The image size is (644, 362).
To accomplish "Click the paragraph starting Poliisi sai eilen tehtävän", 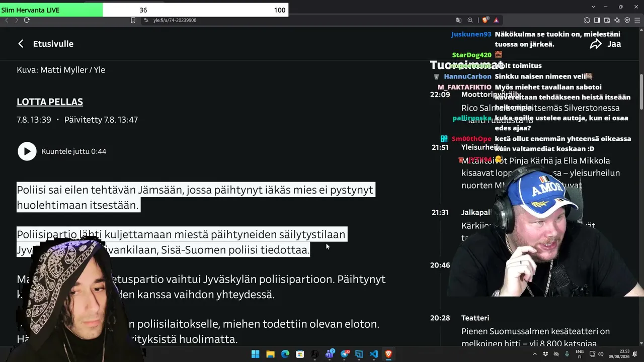I will pos(196,197).
